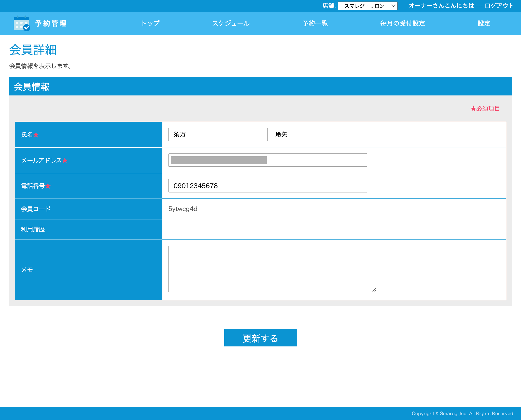Click the last name field containing 須万

(x=218, y=134)
